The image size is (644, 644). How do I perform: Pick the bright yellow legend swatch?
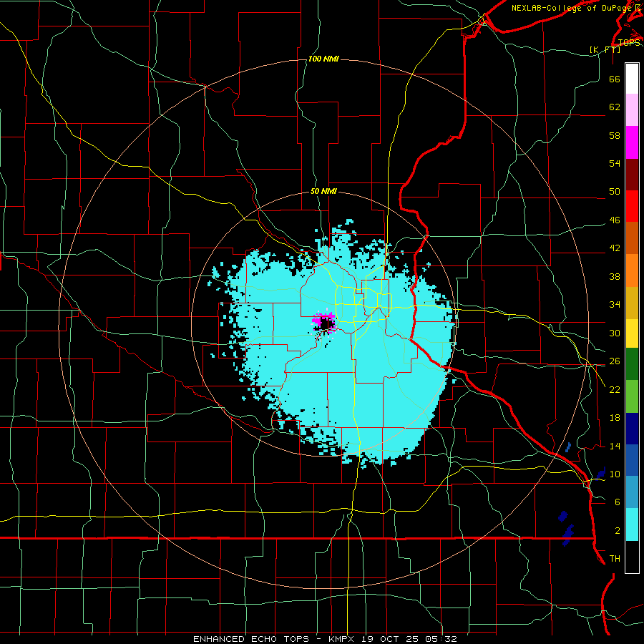pos(632,333)
